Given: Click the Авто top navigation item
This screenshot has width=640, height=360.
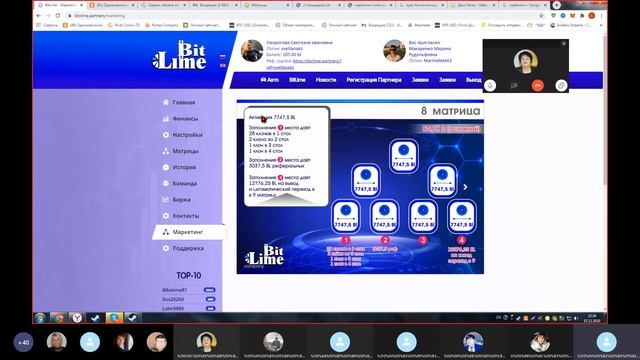Looking at the screenshot, I should coord(269,80).
